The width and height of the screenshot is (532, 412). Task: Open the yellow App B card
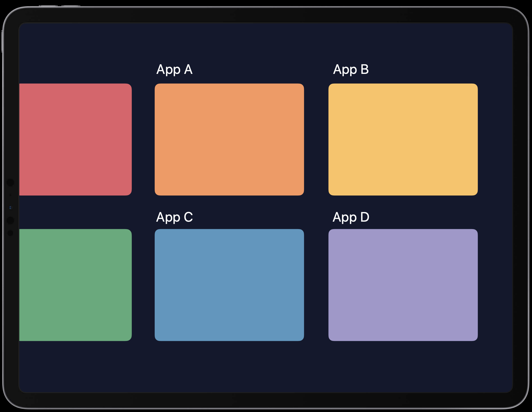coord(403,139)
